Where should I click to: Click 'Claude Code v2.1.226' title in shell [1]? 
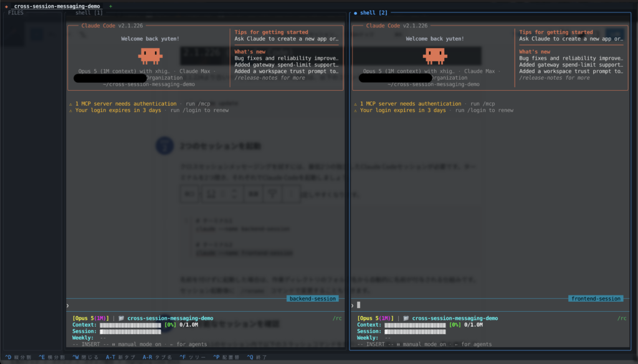(112, 26)
